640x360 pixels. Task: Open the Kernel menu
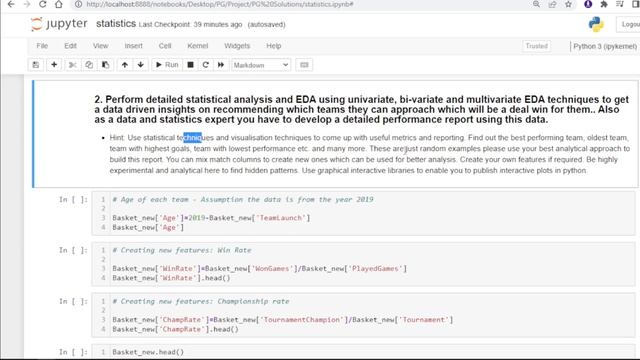(x=198, y=46)
